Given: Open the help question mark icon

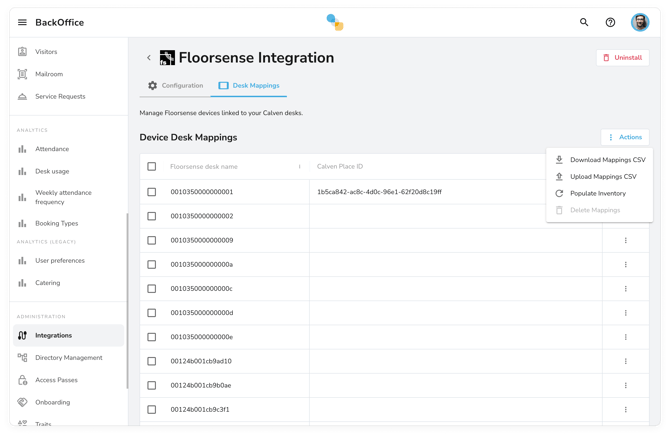Looking at the screenshot, I should [x=610, y=22].
